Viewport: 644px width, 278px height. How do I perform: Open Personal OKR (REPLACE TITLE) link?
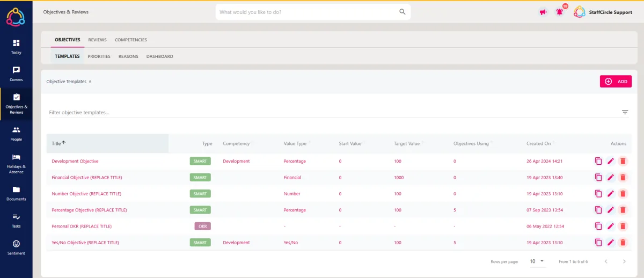(x=82, y=226)
